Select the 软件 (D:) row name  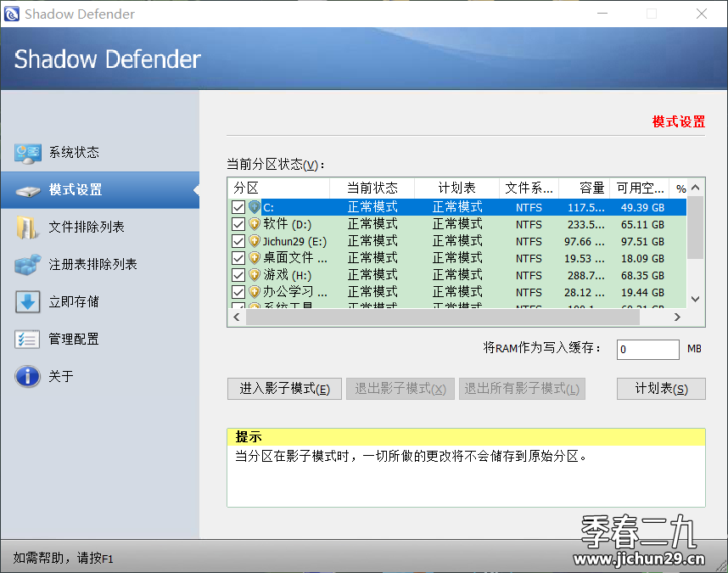point(288,224)
